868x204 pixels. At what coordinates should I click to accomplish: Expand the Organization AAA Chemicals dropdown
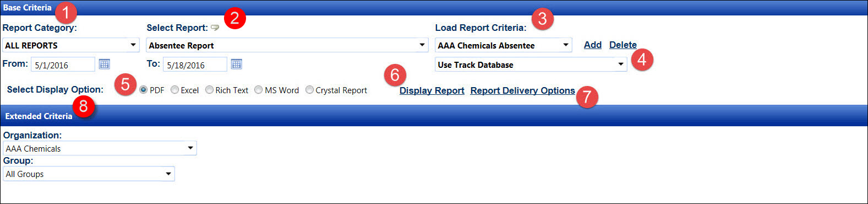click(x=100, y=148)
